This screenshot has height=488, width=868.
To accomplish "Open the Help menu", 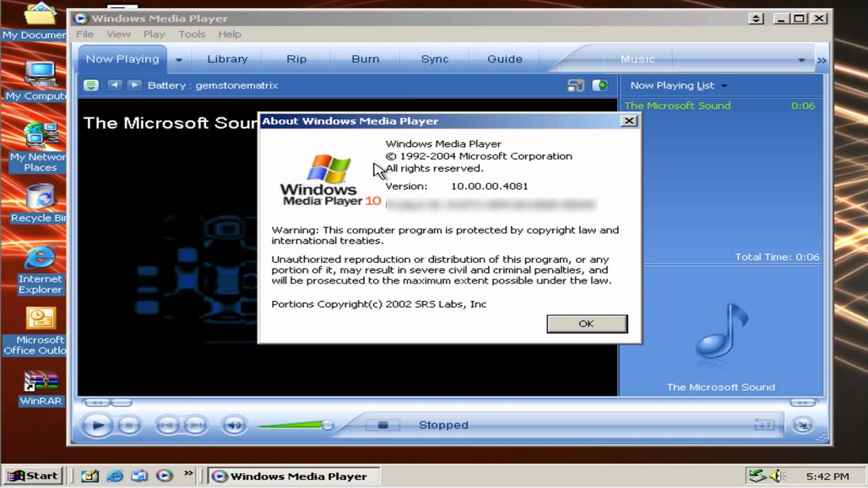I will [229, 34].
